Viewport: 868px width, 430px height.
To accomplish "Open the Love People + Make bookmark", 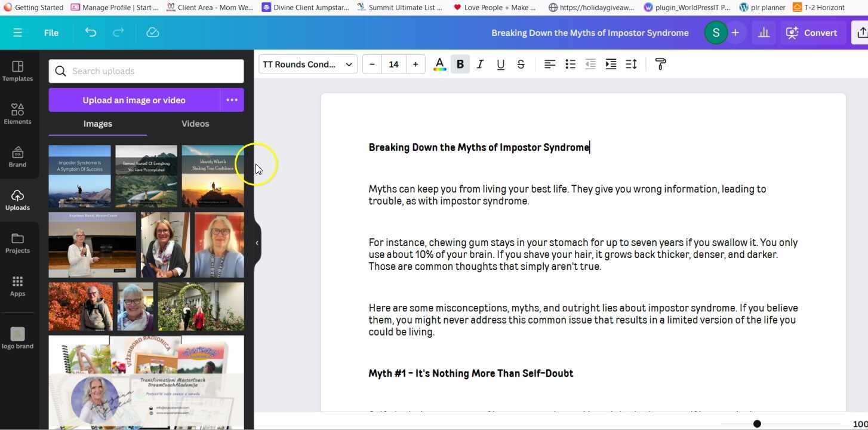I will point(494,7).
